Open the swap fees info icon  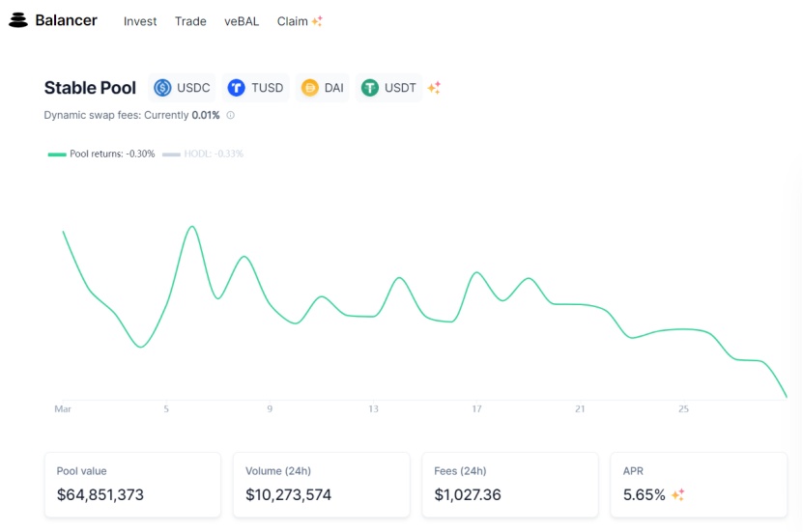[x=230, y=115]
